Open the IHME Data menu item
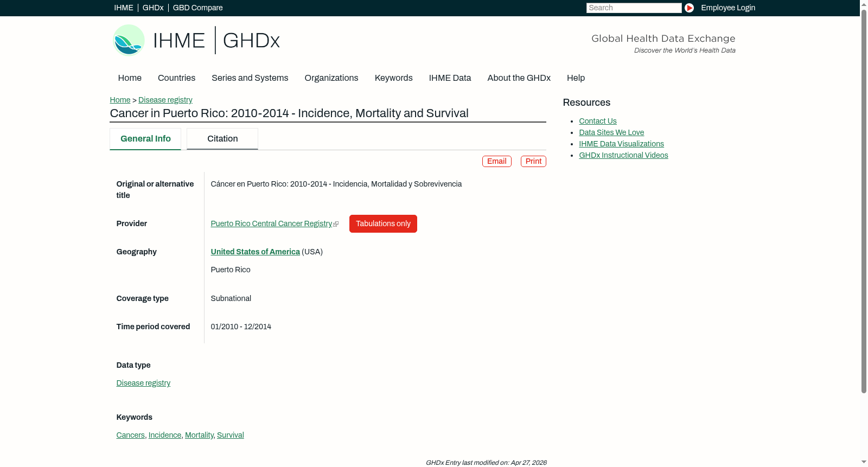 [x=450, y=78]
